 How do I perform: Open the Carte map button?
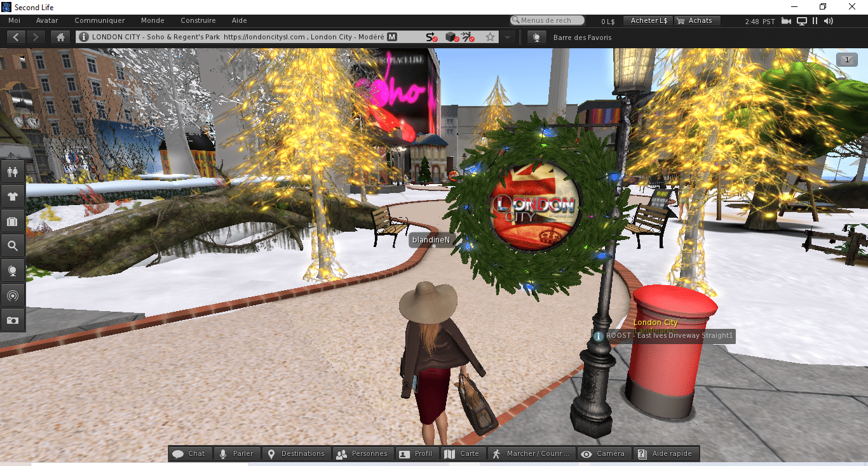(463, 453)
